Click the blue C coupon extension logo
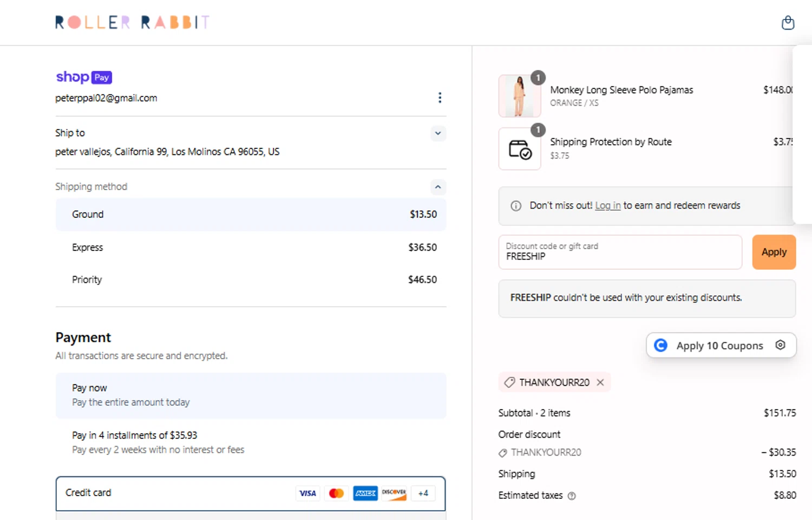This screenshot has height=520, width=812. pos(660,345)
